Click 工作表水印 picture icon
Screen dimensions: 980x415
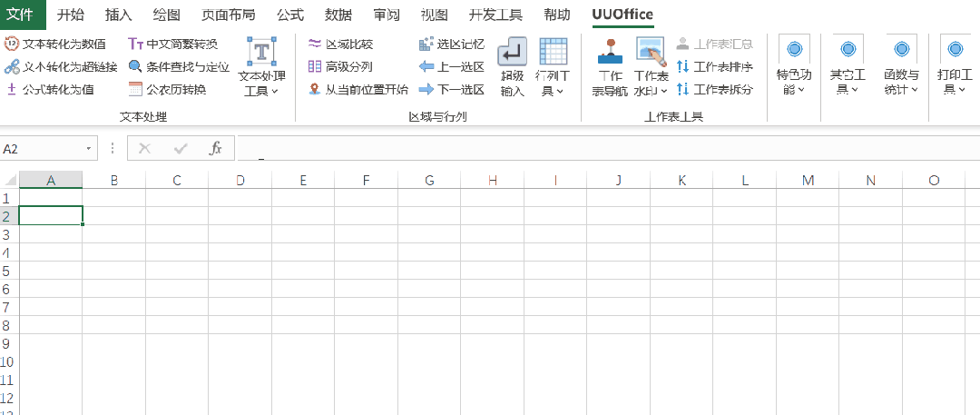tap(652, 52)
